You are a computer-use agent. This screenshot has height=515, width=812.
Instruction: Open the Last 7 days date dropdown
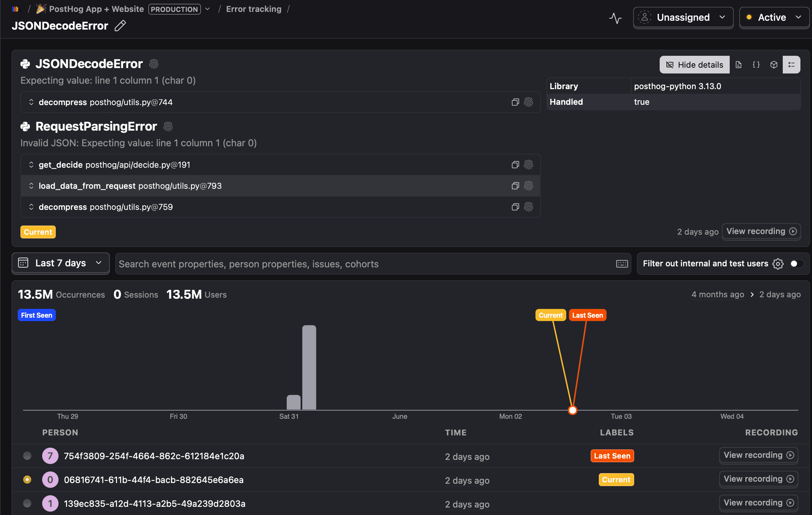tap(61, 263)
